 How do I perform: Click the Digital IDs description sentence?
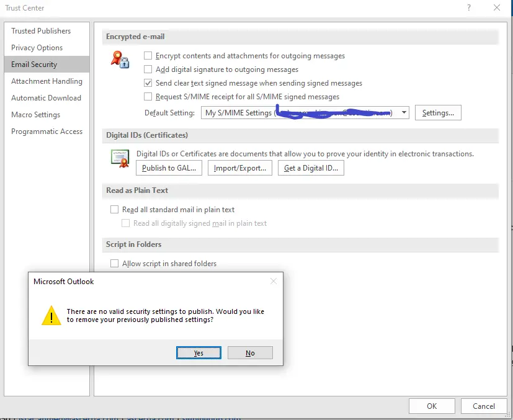305,153
